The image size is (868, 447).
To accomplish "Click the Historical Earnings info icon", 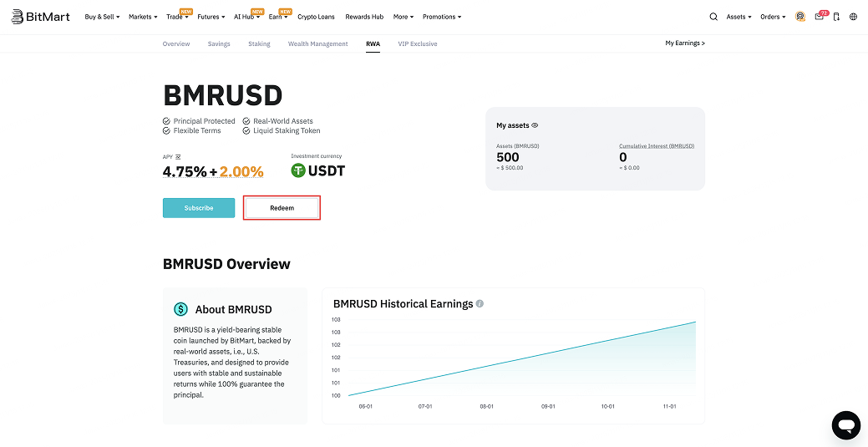I will pos(480,303).
